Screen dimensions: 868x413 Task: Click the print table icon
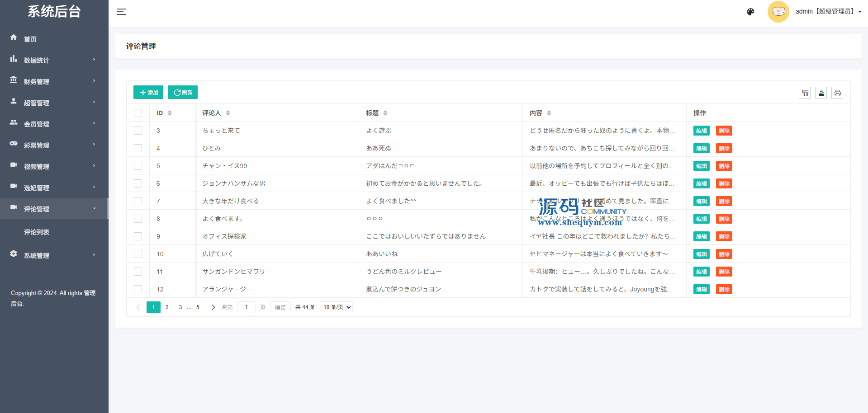pos(837,93)
